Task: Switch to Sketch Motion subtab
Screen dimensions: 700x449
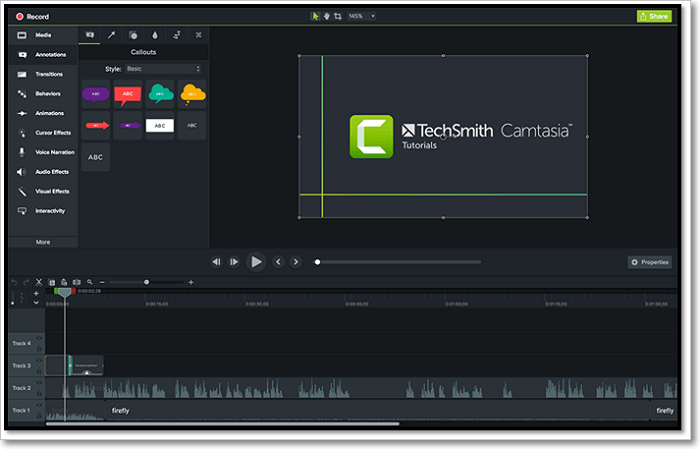Action: coord(177,35)
